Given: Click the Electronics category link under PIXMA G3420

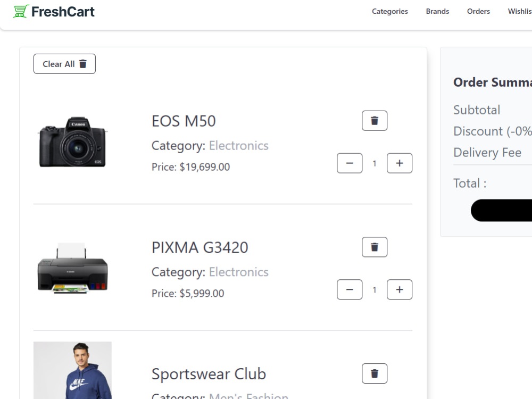Looking at the screenshot, I should pyautogui.click(x=238, y=272).
